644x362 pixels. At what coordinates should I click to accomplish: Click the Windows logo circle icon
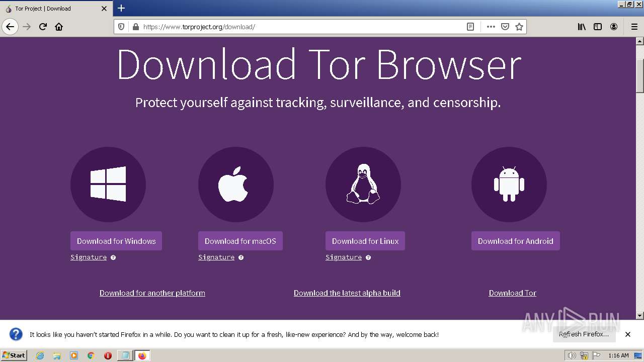[108, 185]
